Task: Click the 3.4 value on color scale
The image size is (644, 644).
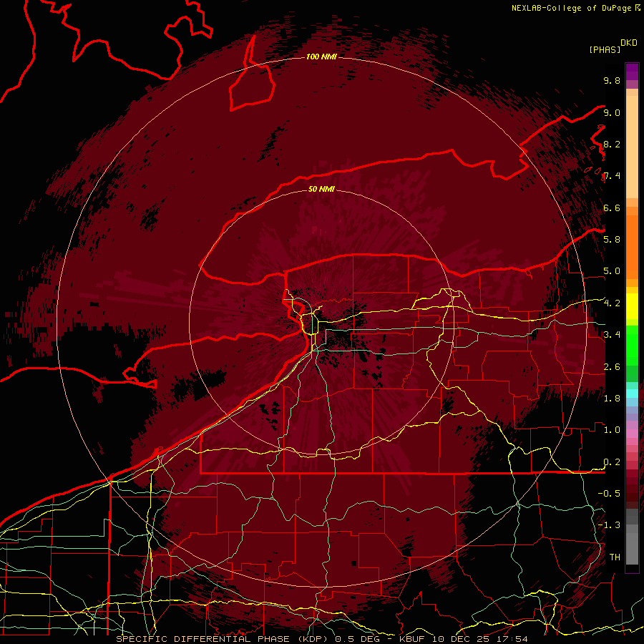Action: click(612, 334)
